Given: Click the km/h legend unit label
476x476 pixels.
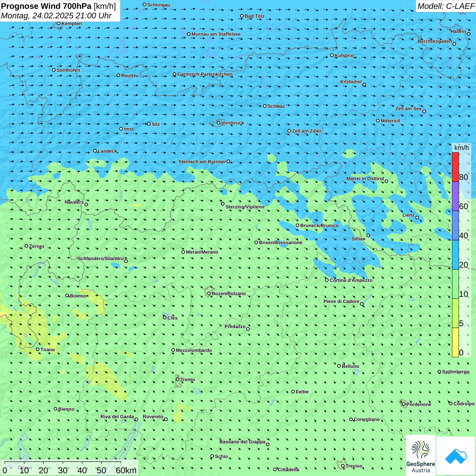Looking at the screenshot, I should point(461,148).
